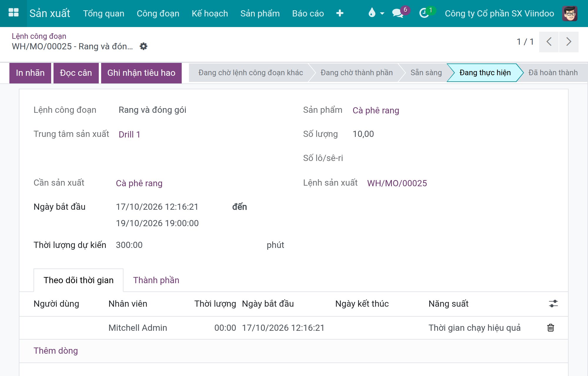Select the Đã hoàn thành status
This screenshot has width=588, height=376.
[553, 73]
